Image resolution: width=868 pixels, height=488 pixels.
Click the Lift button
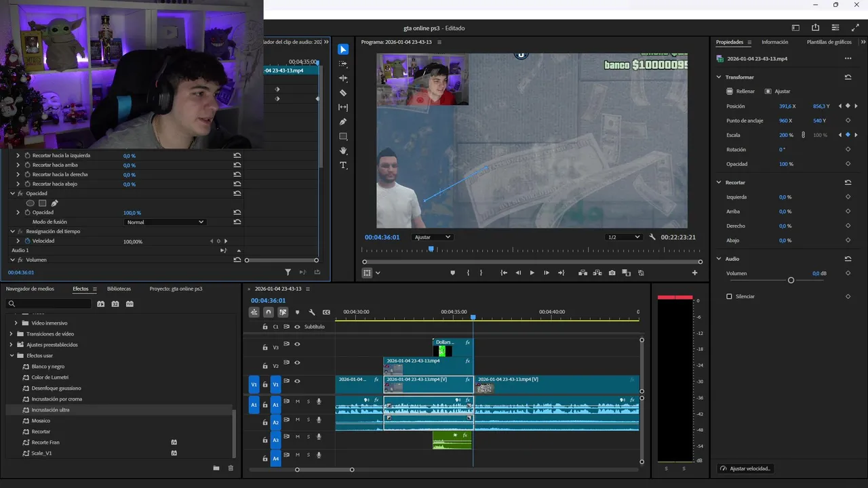(583, 272)
